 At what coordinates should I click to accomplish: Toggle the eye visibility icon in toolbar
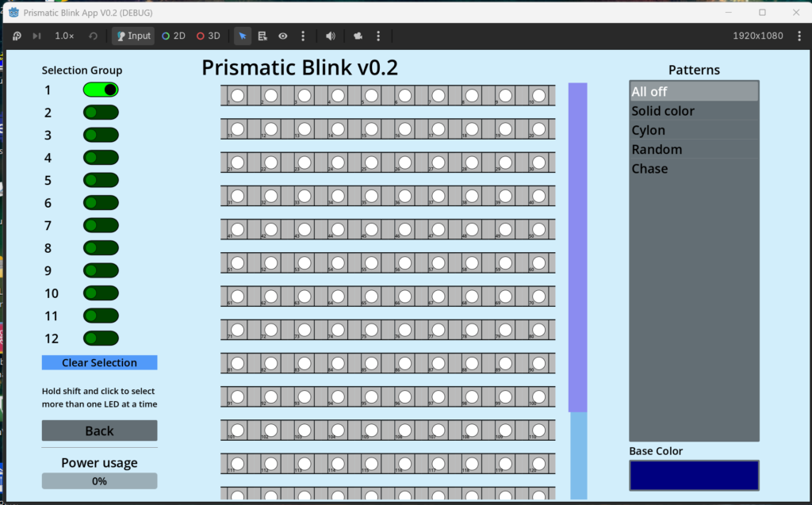[283, 36]
